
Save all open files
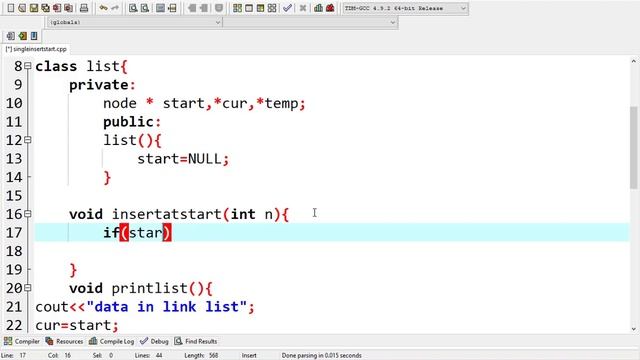point(45,8)
